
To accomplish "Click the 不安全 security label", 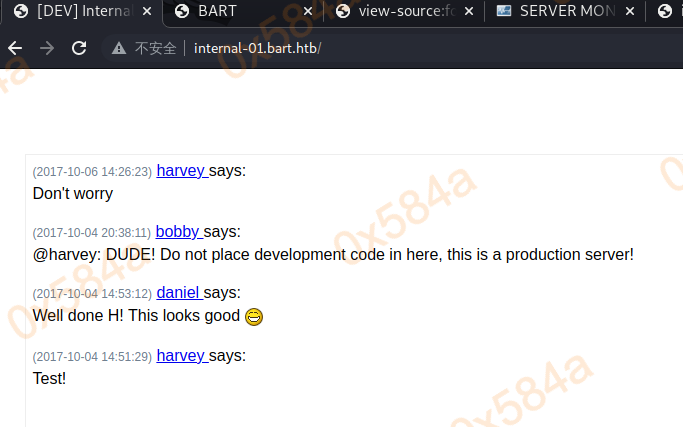I will click(155, 48).
